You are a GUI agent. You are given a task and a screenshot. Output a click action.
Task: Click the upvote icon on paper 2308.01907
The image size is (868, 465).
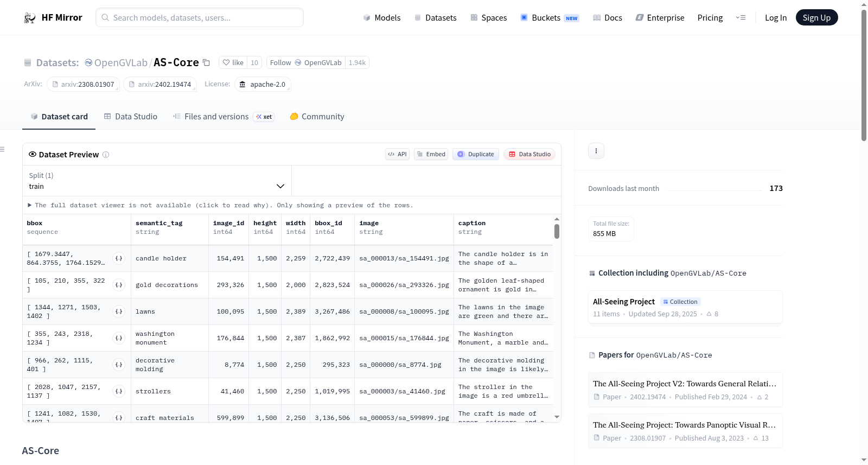click(756, 438)
